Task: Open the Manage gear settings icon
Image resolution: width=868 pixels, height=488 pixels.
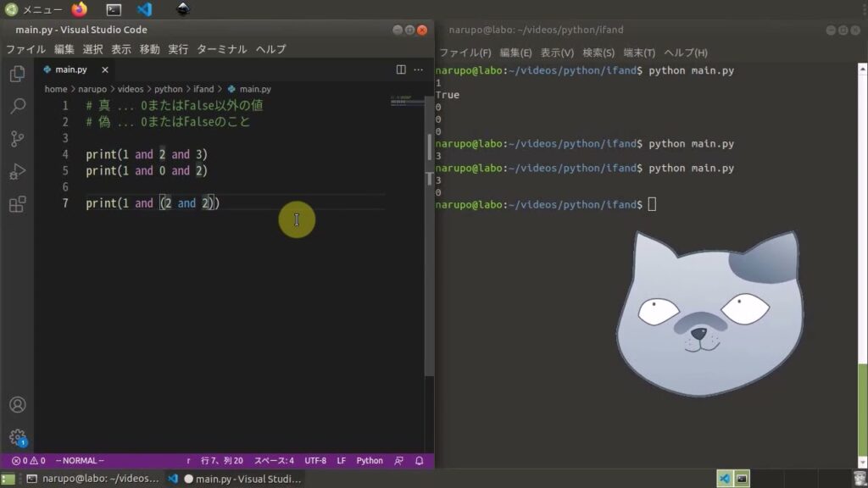Action: point(17,437)
